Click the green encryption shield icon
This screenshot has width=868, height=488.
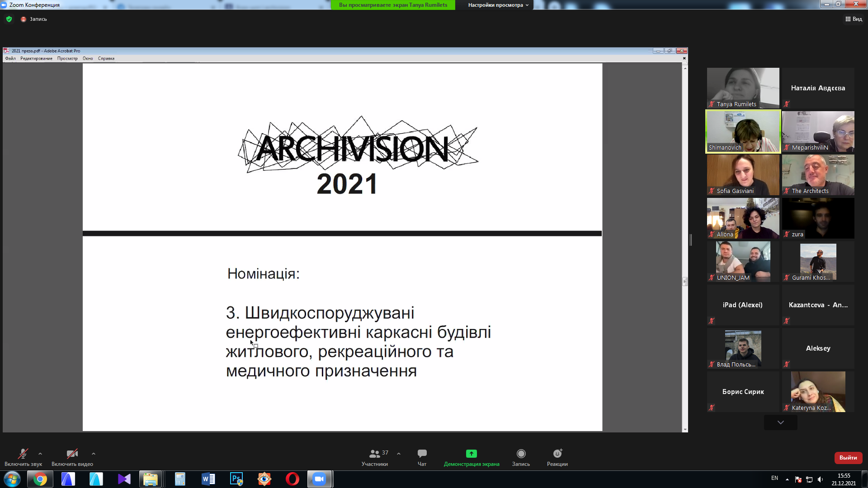click(9, 19)
